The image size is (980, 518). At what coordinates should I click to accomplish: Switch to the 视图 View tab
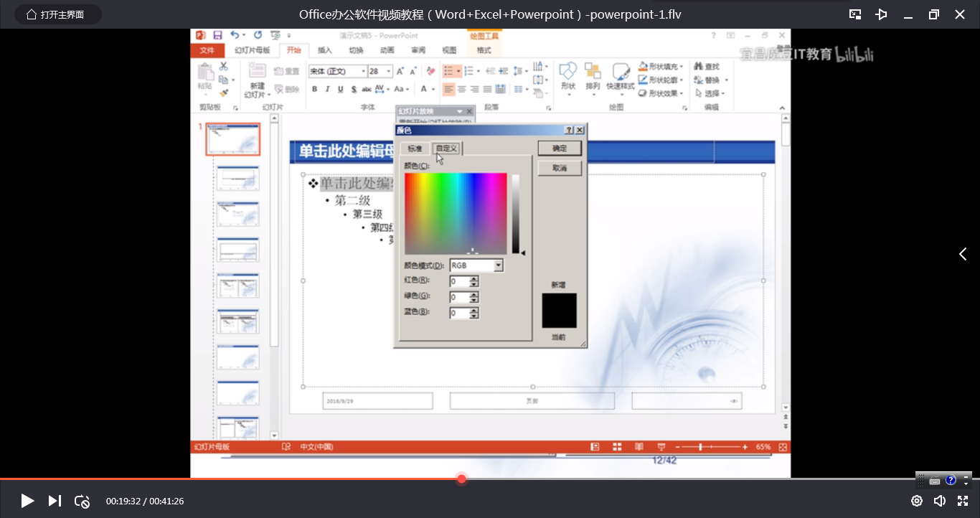coord(449,50)
